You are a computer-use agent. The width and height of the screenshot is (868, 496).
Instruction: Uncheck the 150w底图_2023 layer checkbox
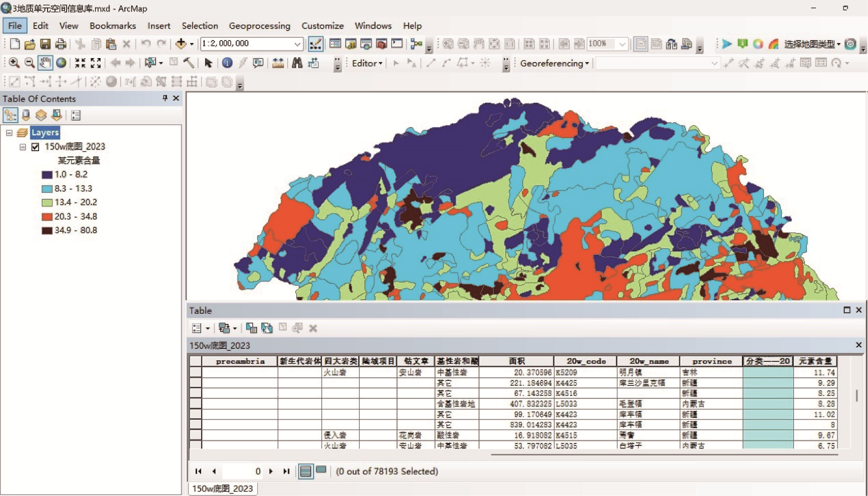pyautogui.click(x=36, y=147)
